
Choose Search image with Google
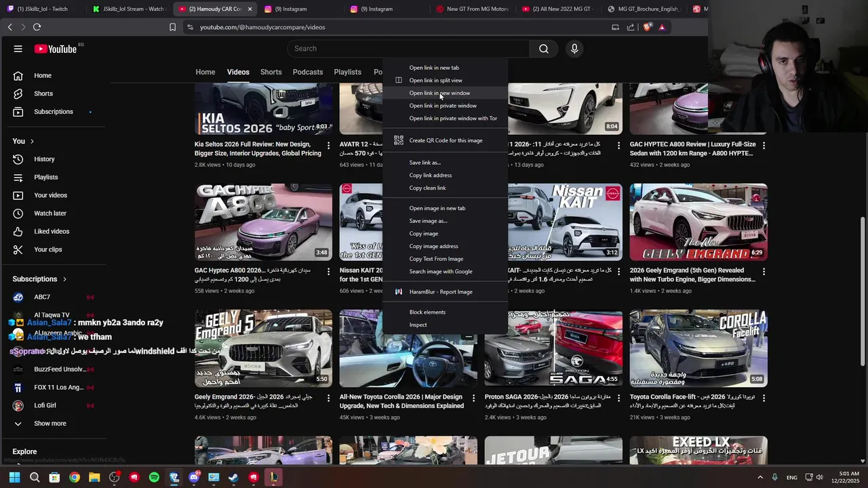click(x=445, y=272)
